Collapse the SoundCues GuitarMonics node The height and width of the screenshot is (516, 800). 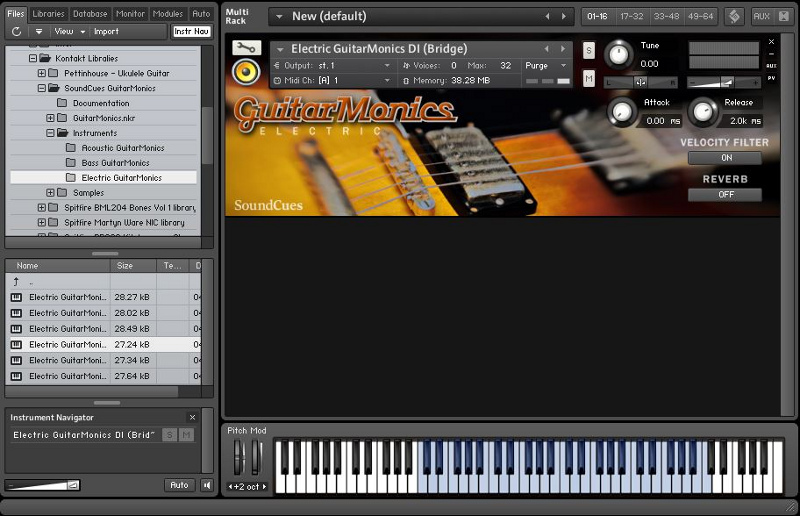[x=42, y=88]
